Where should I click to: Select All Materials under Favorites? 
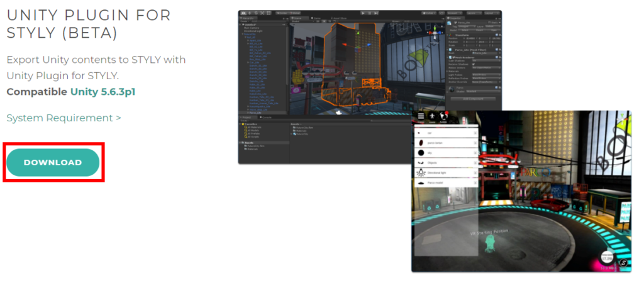pyautogui.click(x=253, y=127)
